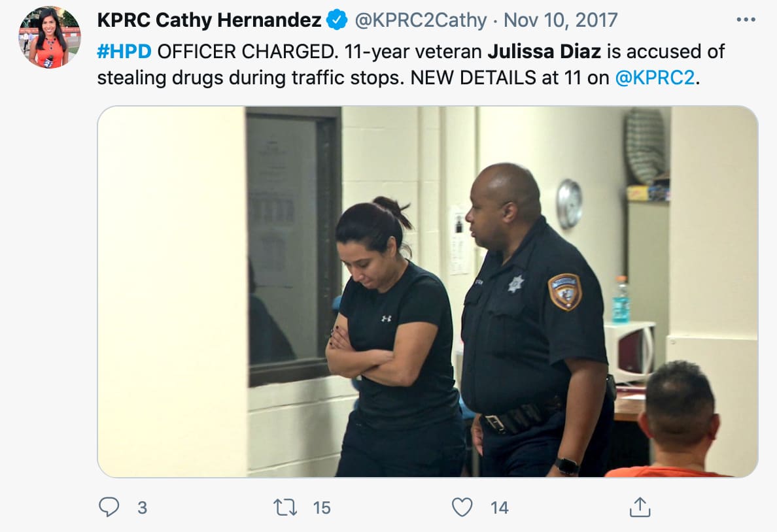This screenshot has width=777, height=532.
Task: Open the Nov 10, 2017 timestamp
Action: (x=561, y=20)
